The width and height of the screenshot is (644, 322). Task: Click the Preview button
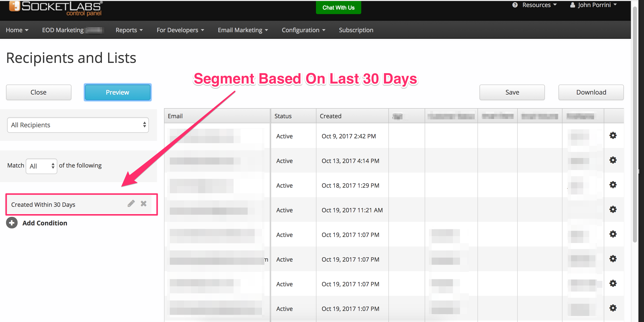coord(117,92)
